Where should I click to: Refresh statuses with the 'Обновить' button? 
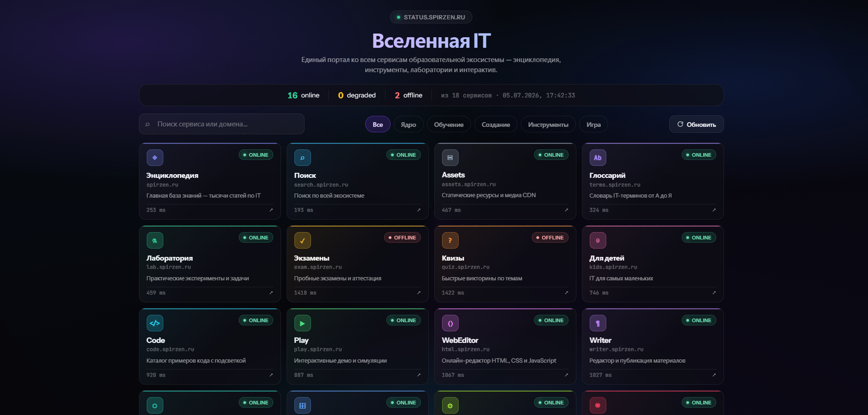pyautogui.click(x=696, y=124)
